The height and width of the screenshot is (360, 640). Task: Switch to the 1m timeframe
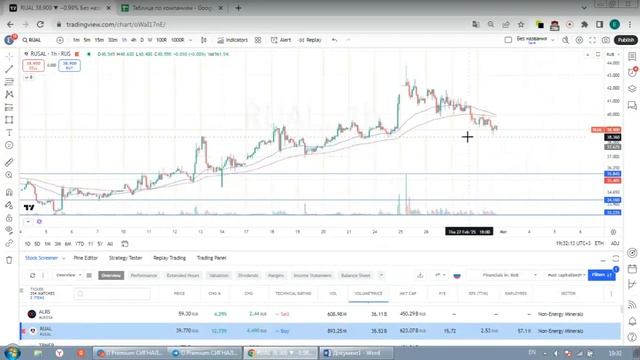coord(76,40)
